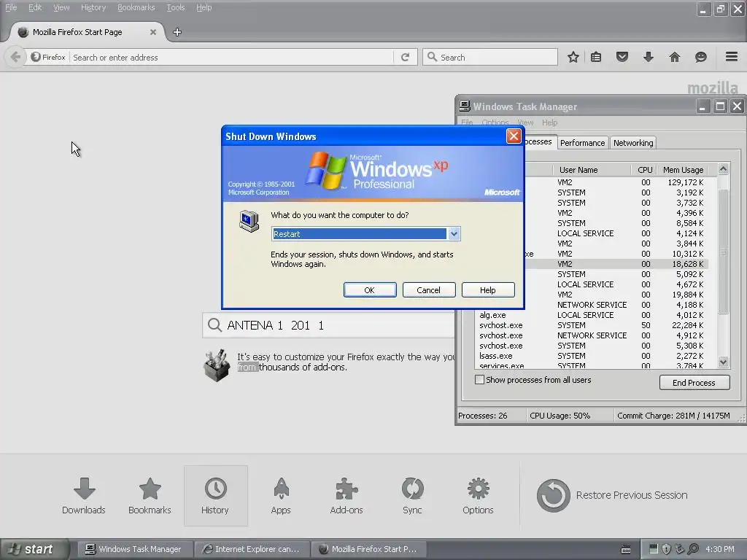Open History from the start page footer
This screenshot has width=747, height=560.
(215, 496)
